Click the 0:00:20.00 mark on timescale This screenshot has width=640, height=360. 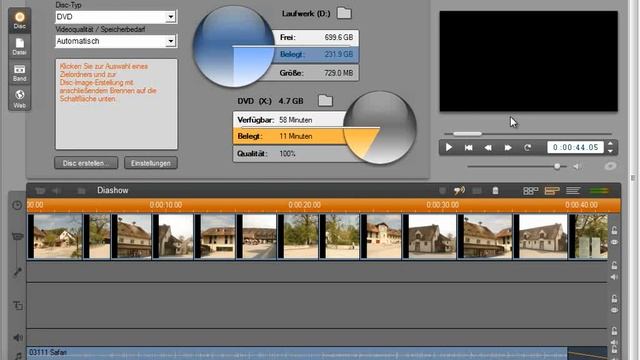click(304, 205)
